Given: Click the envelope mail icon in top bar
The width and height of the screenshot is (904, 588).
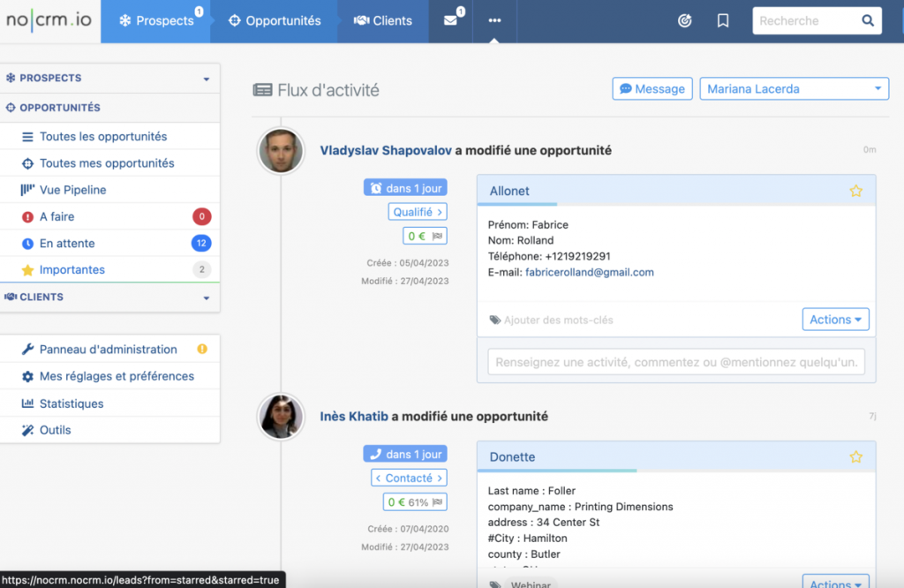Looking at the screenshot, I should [x=451, y=21].
